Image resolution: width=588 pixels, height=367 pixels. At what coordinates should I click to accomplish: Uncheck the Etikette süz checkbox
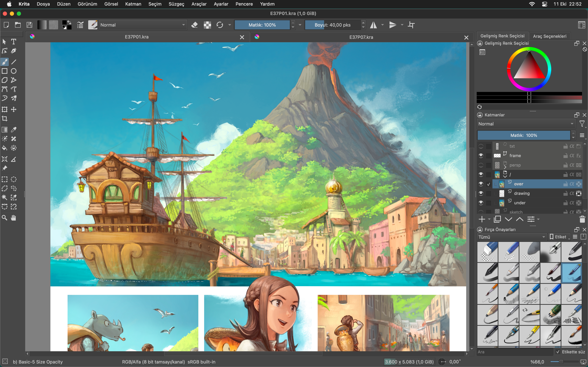click(558, 352)
